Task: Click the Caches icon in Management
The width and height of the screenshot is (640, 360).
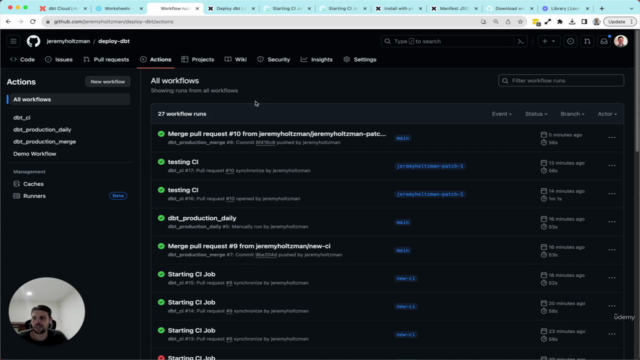Action: point(17,184)
